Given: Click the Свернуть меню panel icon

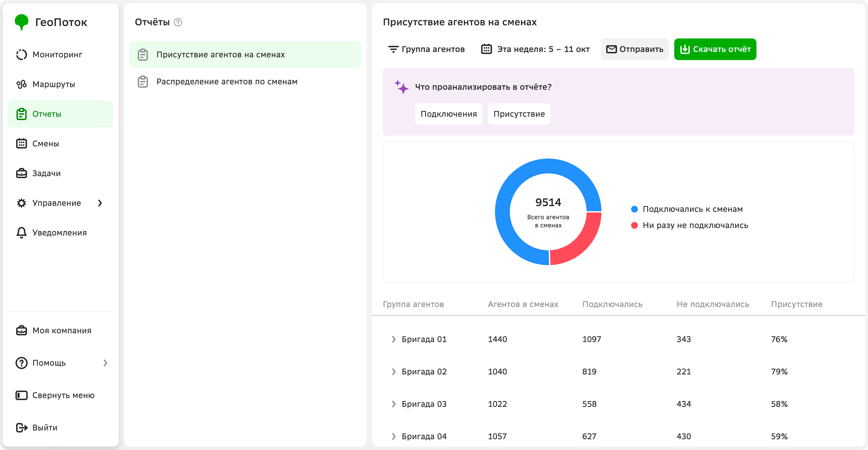Looking at the screenshot, I should pos(22,395).
